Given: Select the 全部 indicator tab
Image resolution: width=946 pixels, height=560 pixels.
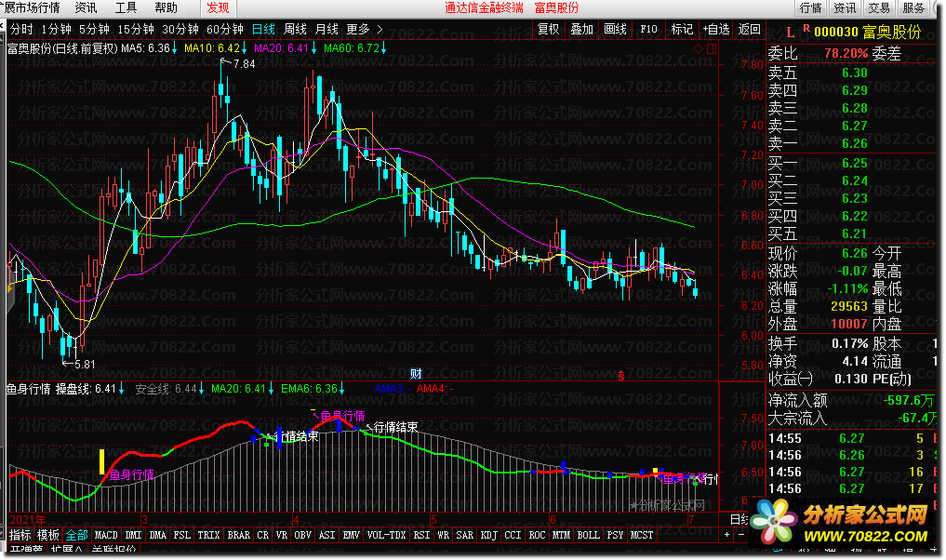Looking at the screenshot, I should point(76,535).
